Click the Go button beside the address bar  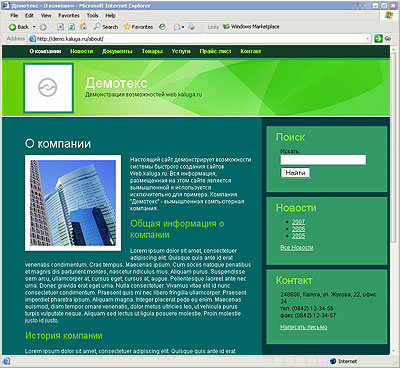point(382,38)
